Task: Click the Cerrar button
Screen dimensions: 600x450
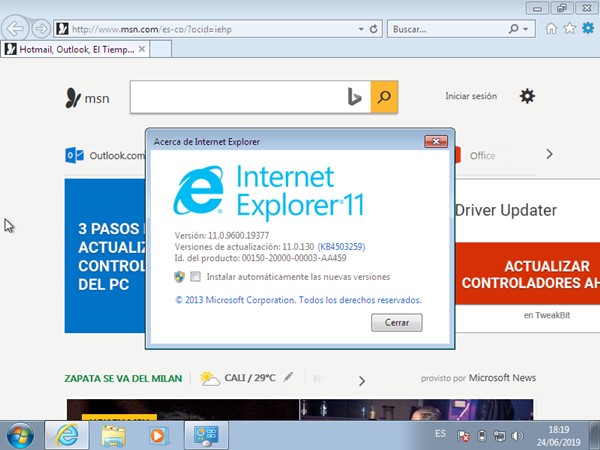Action: [397, 323]
